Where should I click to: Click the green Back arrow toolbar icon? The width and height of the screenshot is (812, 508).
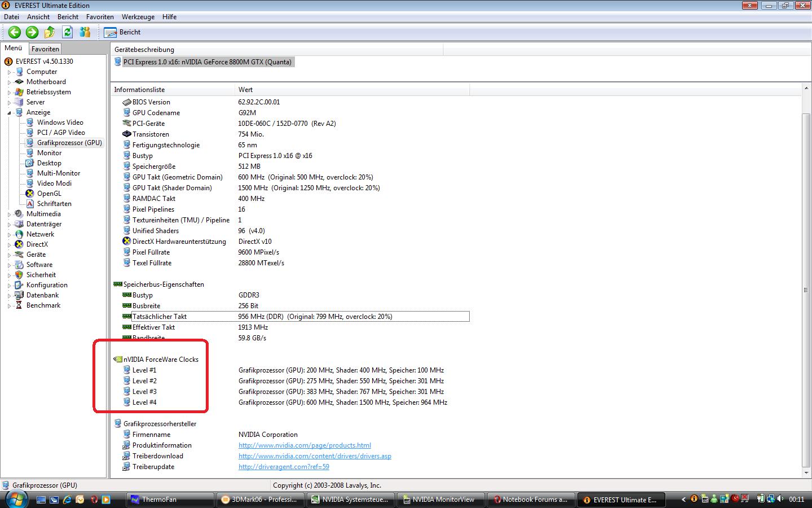[x=15, y=32]
